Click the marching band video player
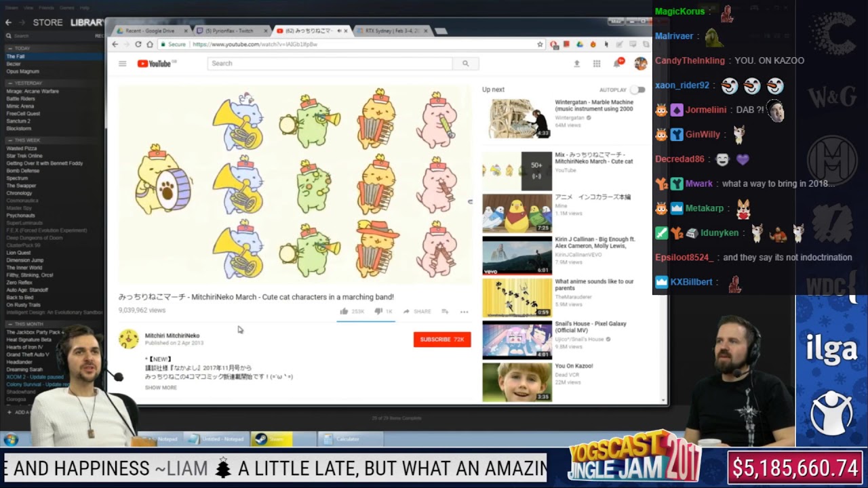The image size is (868, 488). (295, 184)
